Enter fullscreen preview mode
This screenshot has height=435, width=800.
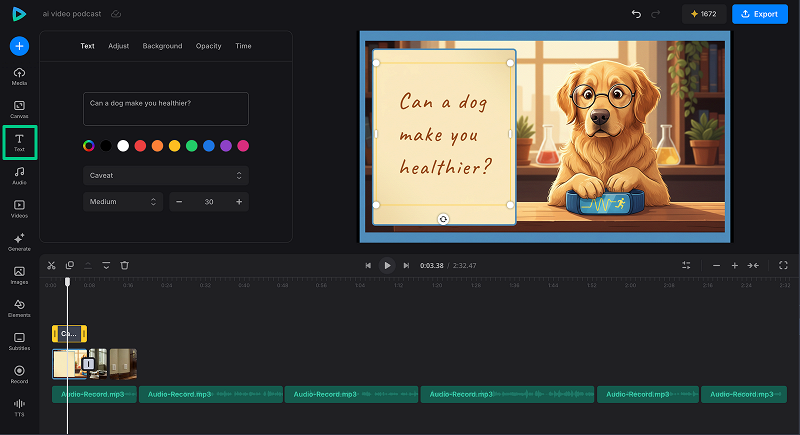point(783,265)
